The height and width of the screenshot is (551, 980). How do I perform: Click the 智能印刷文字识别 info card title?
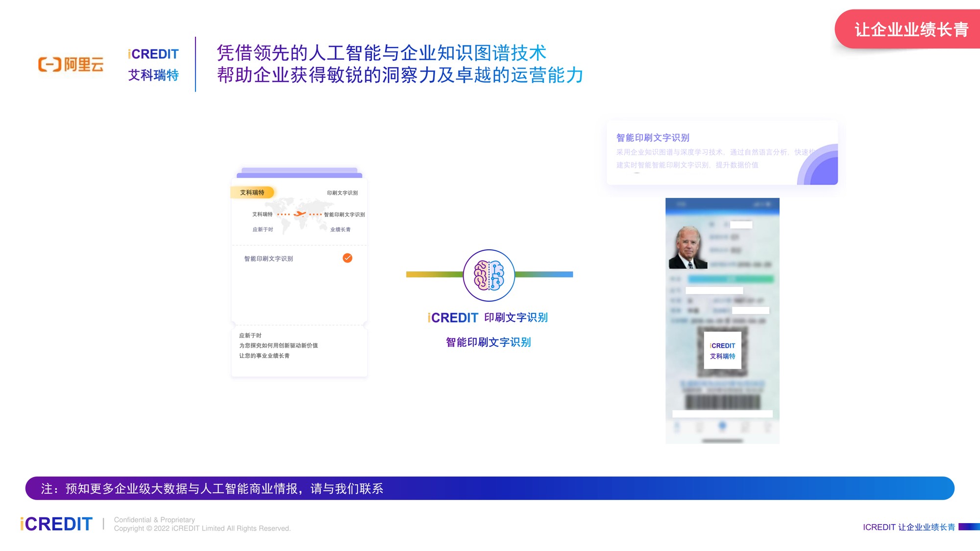(653, 138)
